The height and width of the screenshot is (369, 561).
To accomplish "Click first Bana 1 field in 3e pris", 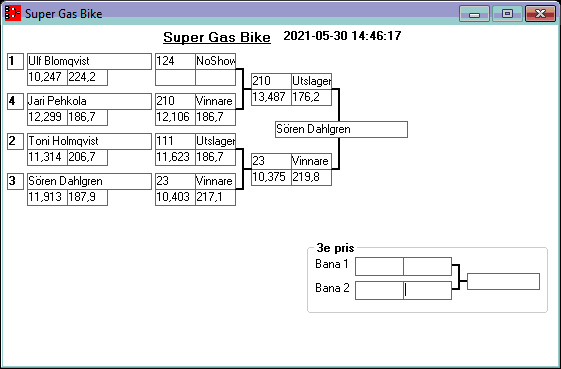I will pyautogui.click(x=379, y=267).
